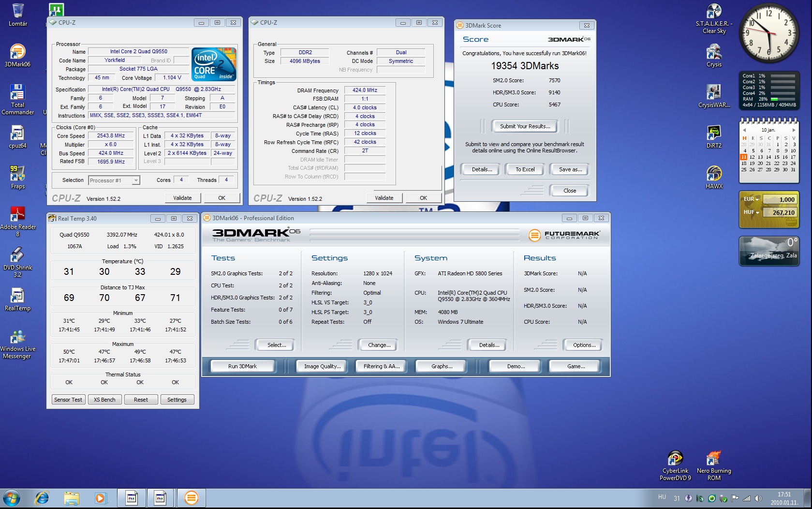The width and height of the screenshot is (812, 509).
Task: Click the To Excel button
Action: coord(525,169)
